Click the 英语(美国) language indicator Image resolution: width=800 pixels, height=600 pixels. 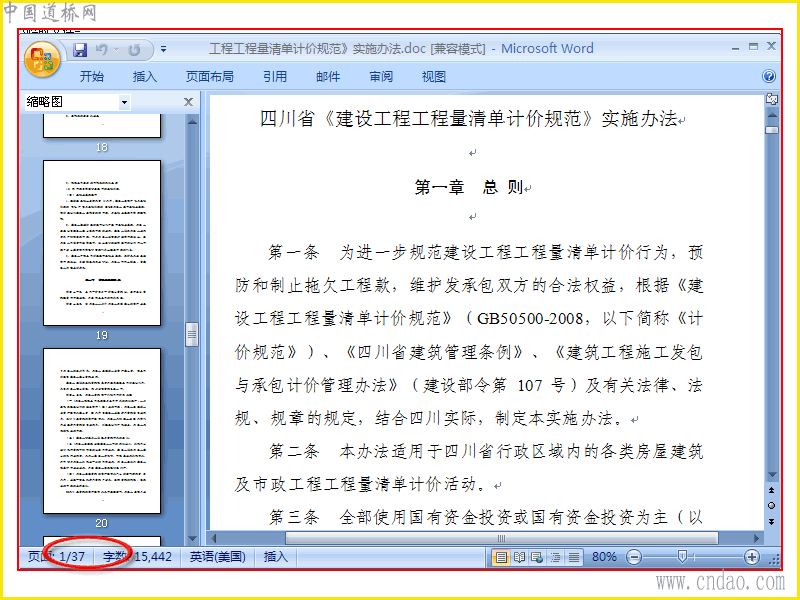click(218, 557)
